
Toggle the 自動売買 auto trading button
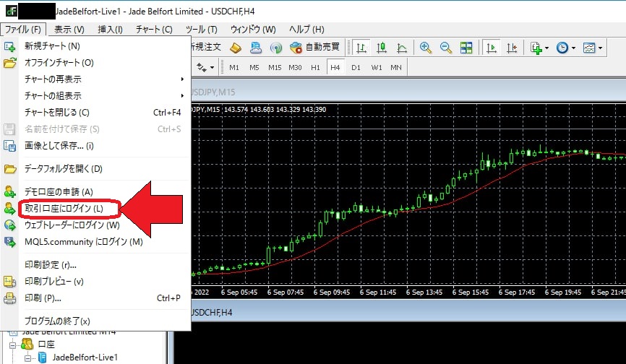coord(315,48)
